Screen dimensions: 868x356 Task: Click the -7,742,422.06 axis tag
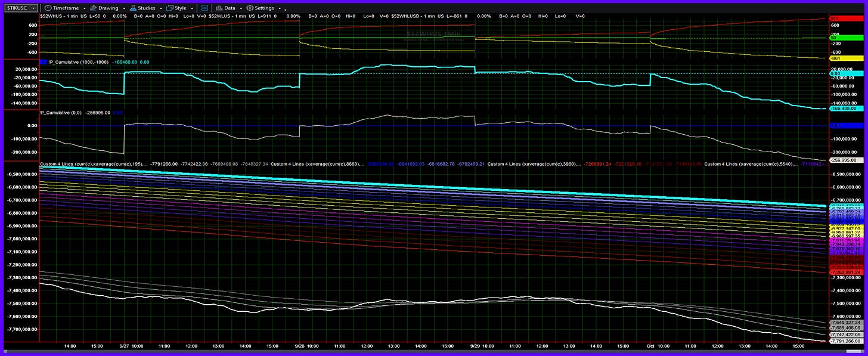coord(846,336)
